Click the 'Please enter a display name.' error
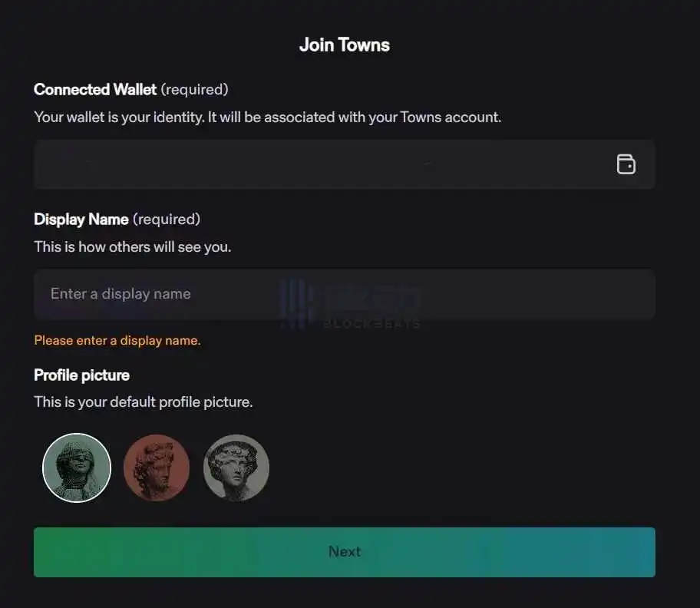Screen dimensions: 700x608 (x=117, y=340)
